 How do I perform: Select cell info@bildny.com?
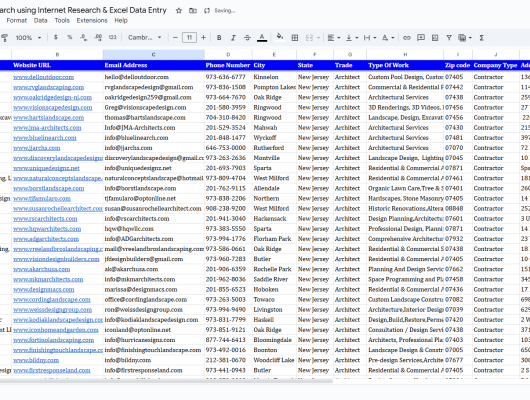click(153, 360)
